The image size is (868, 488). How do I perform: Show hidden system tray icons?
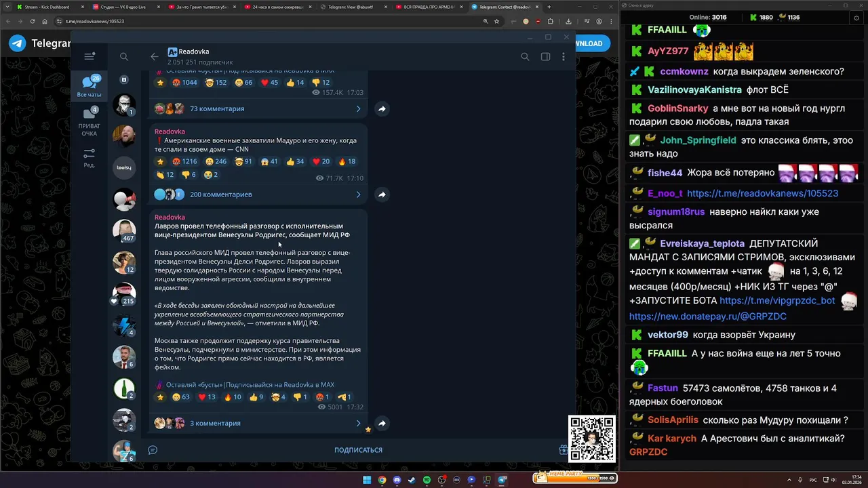(x=789, y=480)
